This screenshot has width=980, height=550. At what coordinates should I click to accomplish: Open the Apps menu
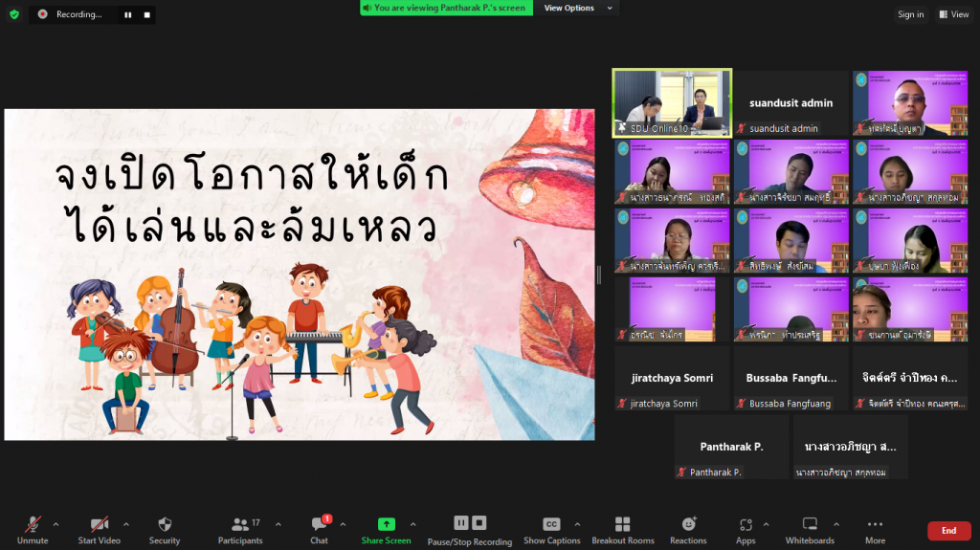tap(746, 529)
